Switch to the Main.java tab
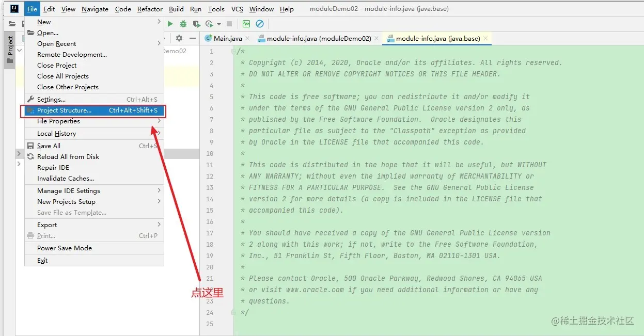644x336 pixels. [x=228, y=39]
